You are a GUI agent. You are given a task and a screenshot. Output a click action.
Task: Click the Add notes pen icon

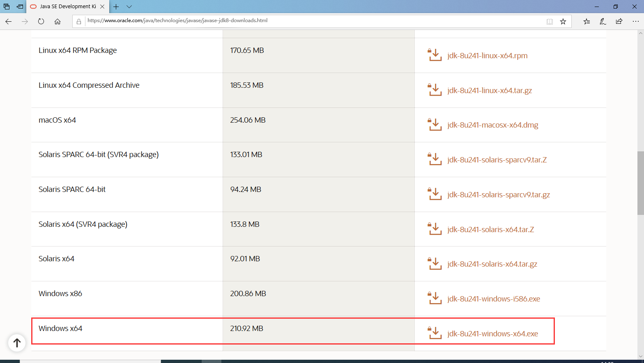[x=603, y=21]
